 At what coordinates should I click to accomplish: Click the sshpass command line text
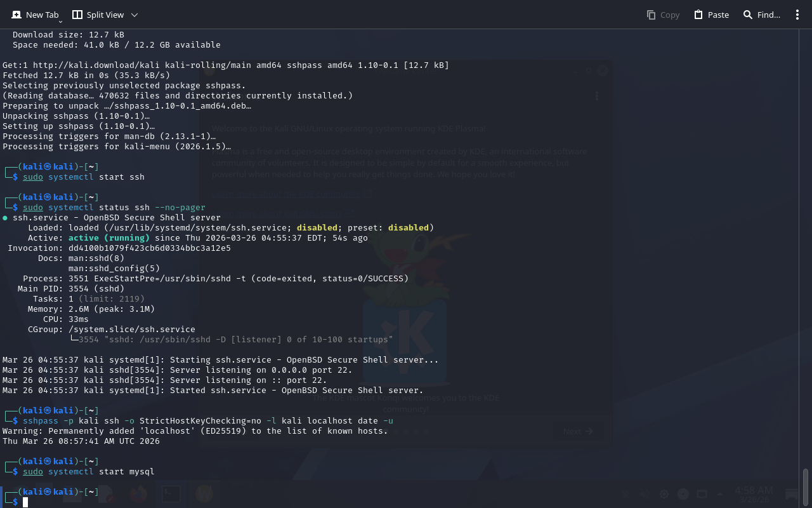[x=208, y=421]
